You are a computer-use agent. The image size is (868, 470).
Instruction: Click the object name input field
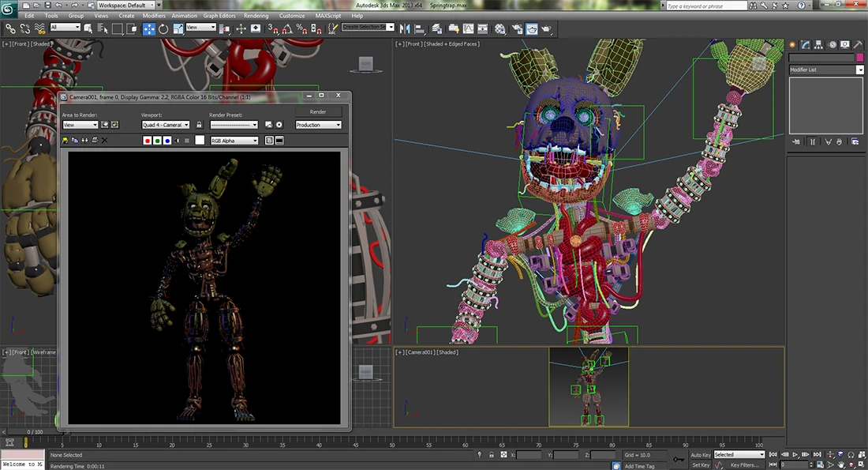click(821, 58)
